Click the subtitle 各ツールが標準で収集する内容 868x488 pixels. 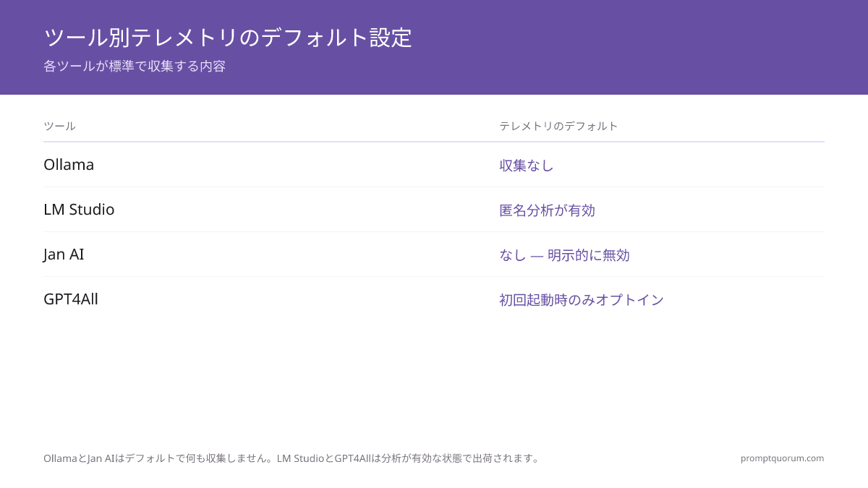(x=135, y=66)
